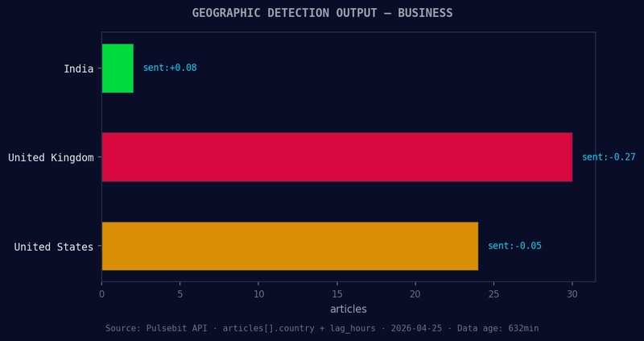Click the 'United Kingdom' axis label
The width and height of the screenshot is (644, 341).
(51, 157)
